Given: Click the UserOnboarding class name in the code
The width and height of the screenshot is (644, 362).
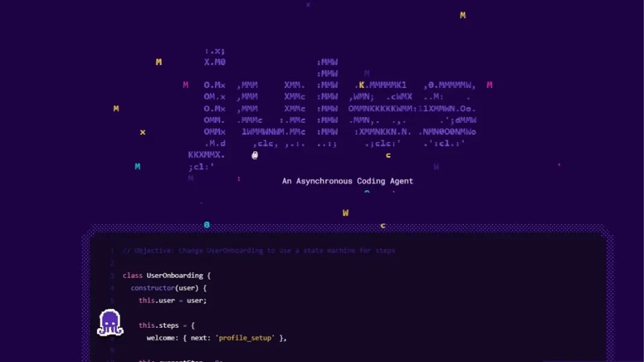Looking at the screenshot, I should [174, 275].
